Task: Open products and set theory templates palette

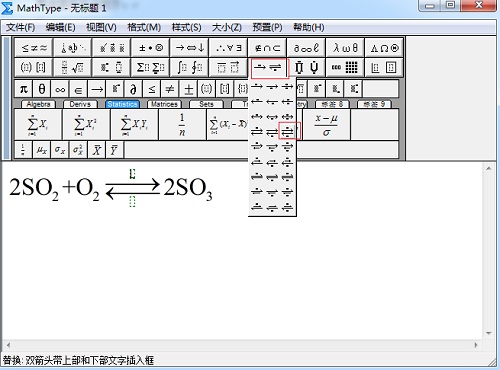Action: (306, 68)
